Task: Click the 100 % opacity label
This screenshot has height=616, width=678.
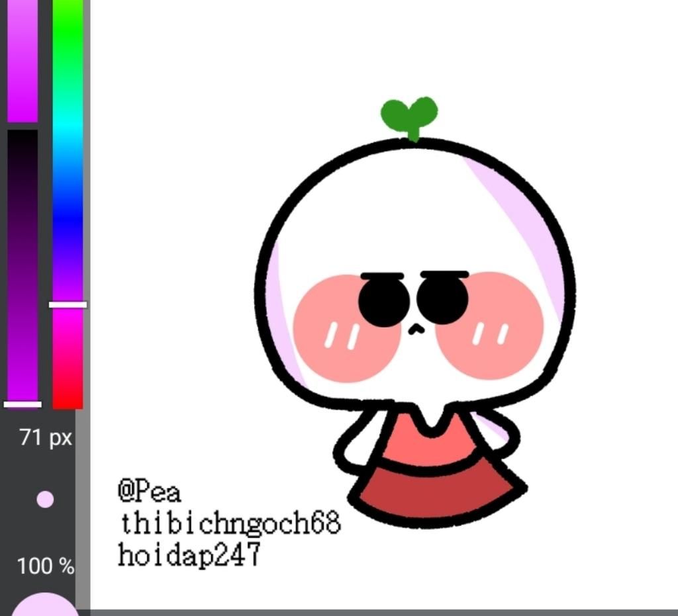Action: click(46, 566)
